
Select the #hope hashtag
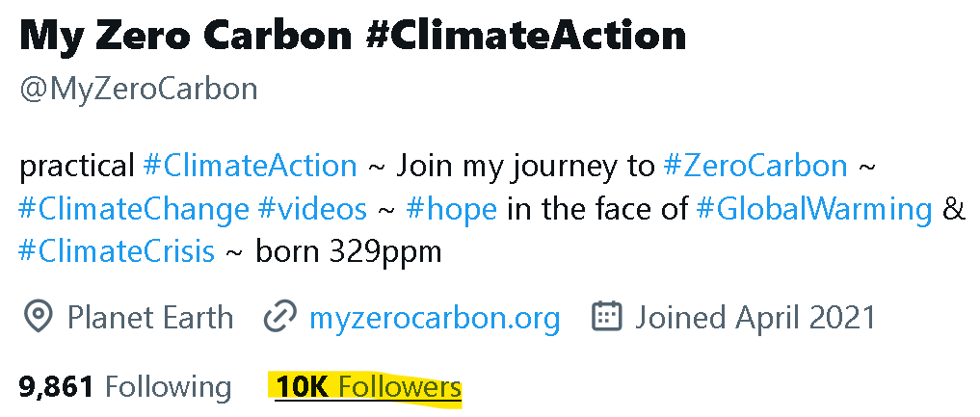tap(451, 208)
